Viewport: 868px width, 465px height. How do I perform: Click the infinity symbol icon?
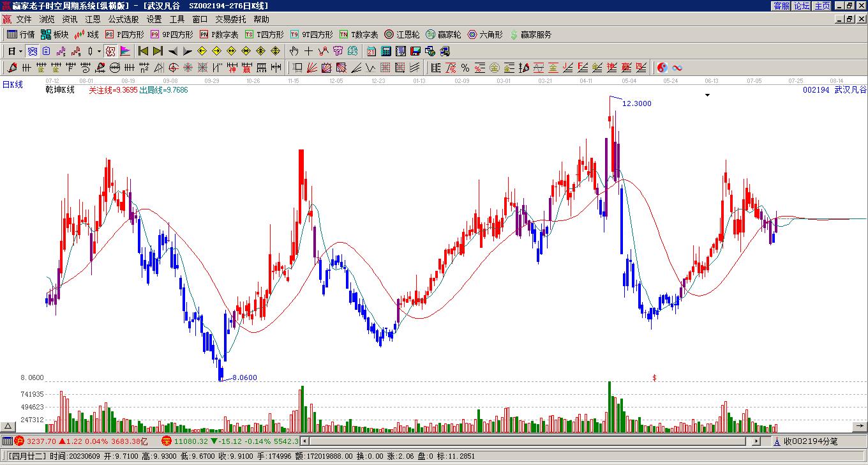pyautogui.click(x=677, y=68)
